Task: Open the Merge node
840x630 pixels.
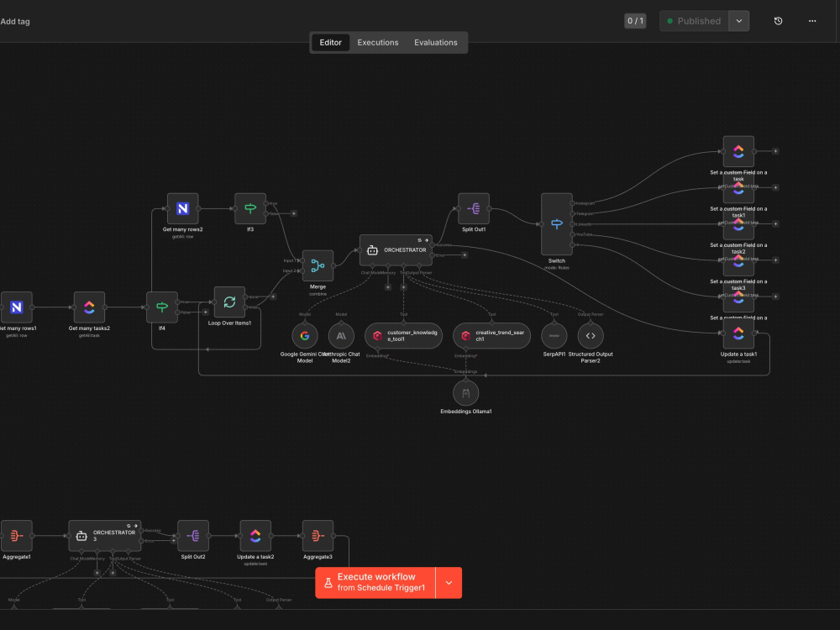Action: pos(318,265)
